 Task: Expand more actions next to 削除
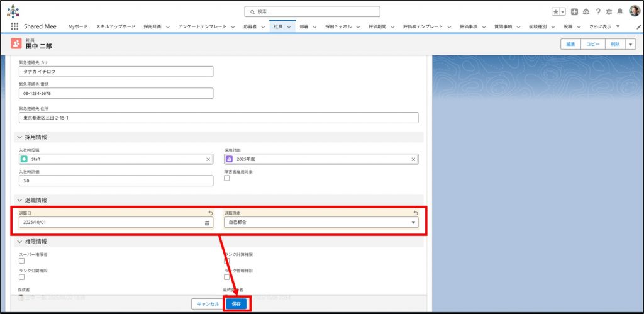pos(630,44)
